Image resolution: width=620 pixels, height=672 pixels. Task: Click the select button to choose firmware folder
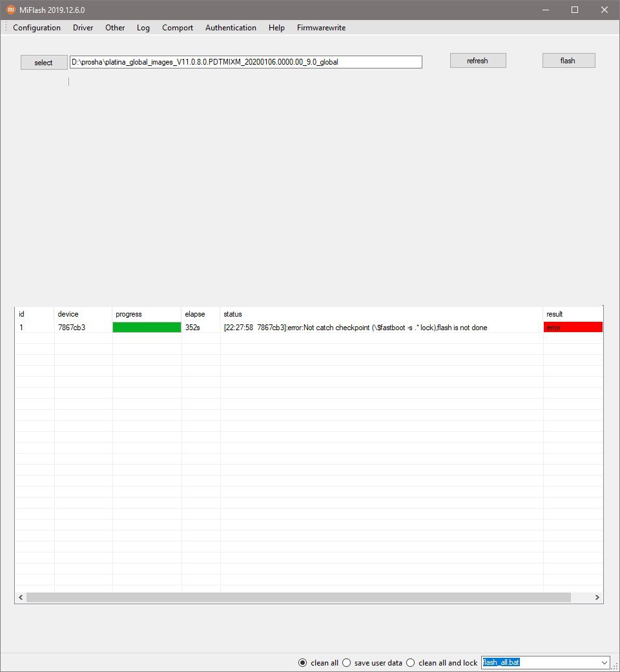click(x=44, y=62)
